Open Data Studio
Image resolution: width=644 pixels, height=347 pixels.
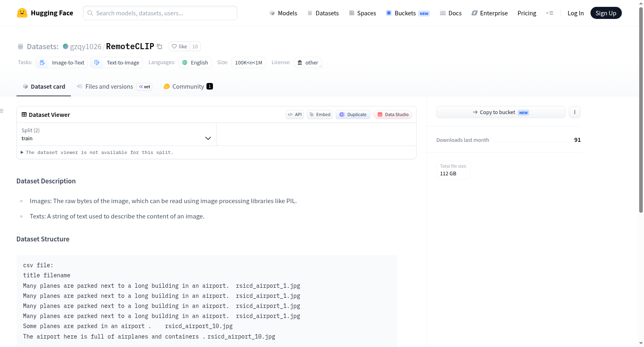point(393,114)
